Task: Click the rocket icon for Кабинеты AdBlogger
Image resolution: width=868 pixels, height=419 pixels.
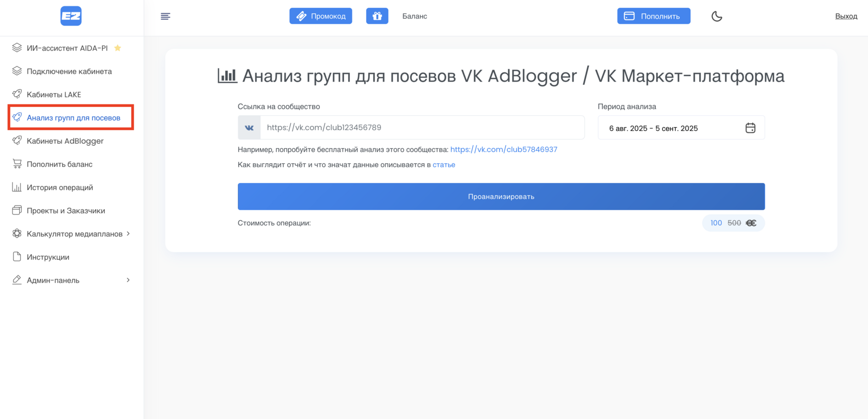Action: pos(17,141)
